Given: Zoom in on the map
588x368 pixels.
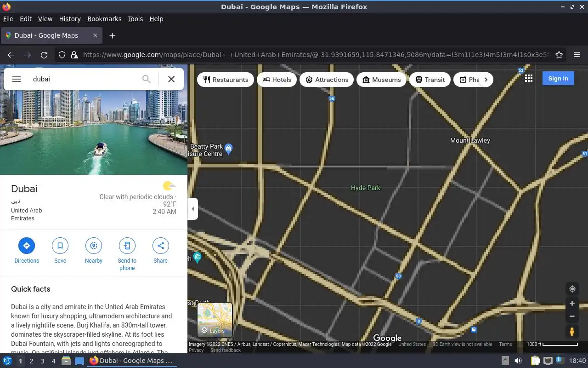Looking at the screenshot, I should (572, 304).
